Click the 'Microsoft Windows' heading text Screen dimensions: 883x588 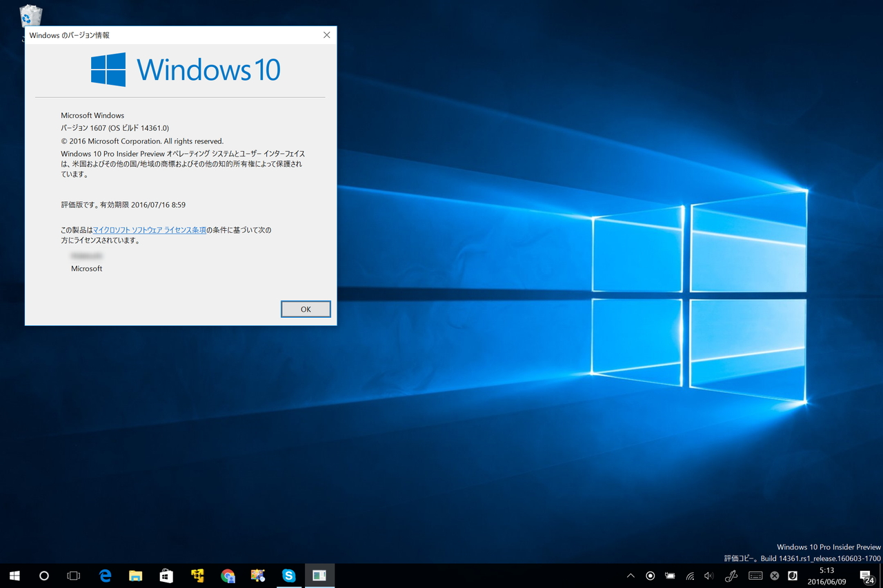point(92,116)
